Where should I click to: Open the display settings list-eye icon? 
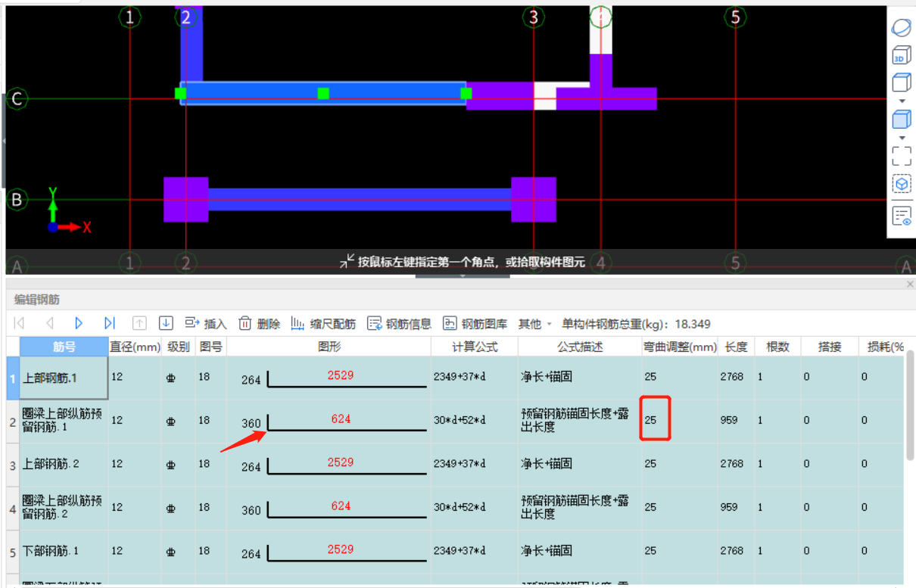coord(901,216)
